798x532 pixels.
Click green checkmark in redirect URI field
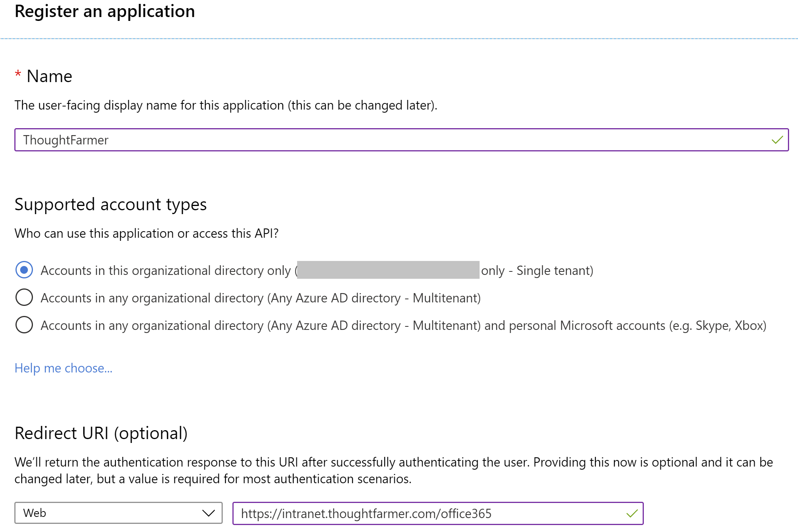632,513
